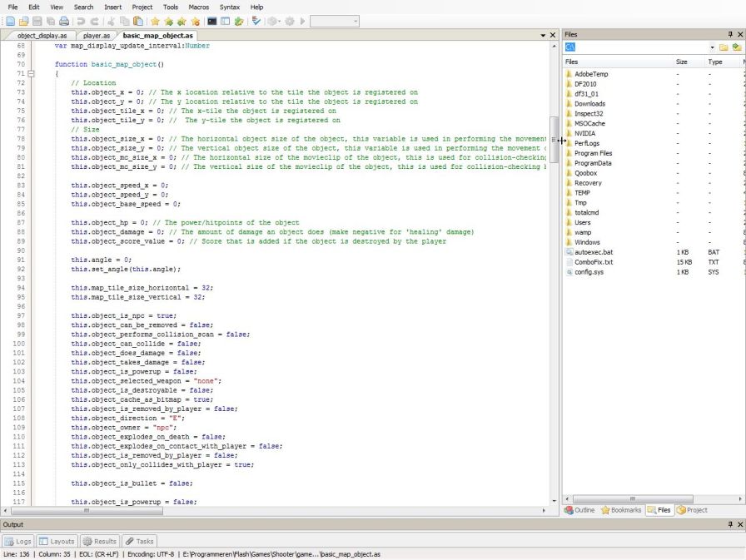Toggle pin on the Output panel

pos(730,524)
